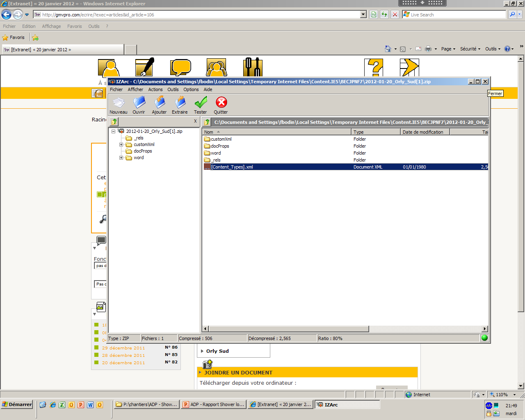This screenshot has height=420, width=525.
Task: Click the yellow speech bubble icon on the web page
Action: pos(181,67)
